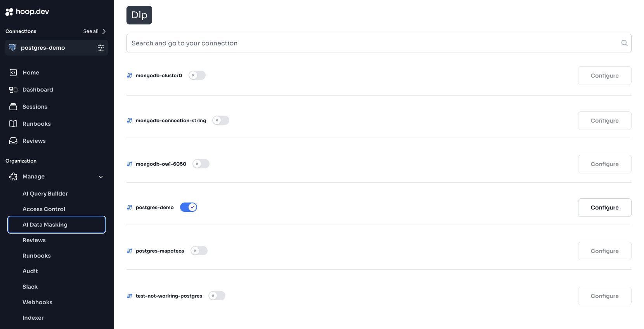Image resolution: width=644 pixels, height=329 pixels.
Task: Click the search magnifier icon
Action: coord(624,43)
